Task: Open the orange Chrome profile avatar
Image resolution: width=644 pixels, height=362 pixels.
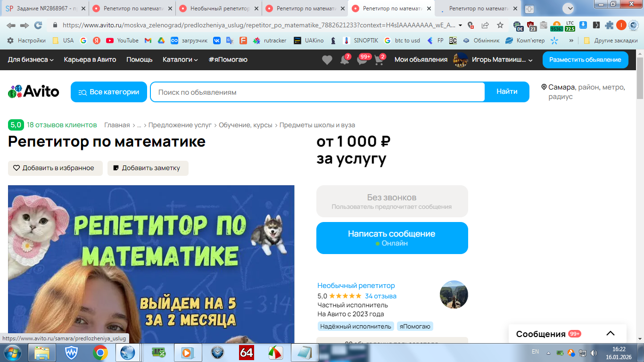Action: (x=621, y=25)
